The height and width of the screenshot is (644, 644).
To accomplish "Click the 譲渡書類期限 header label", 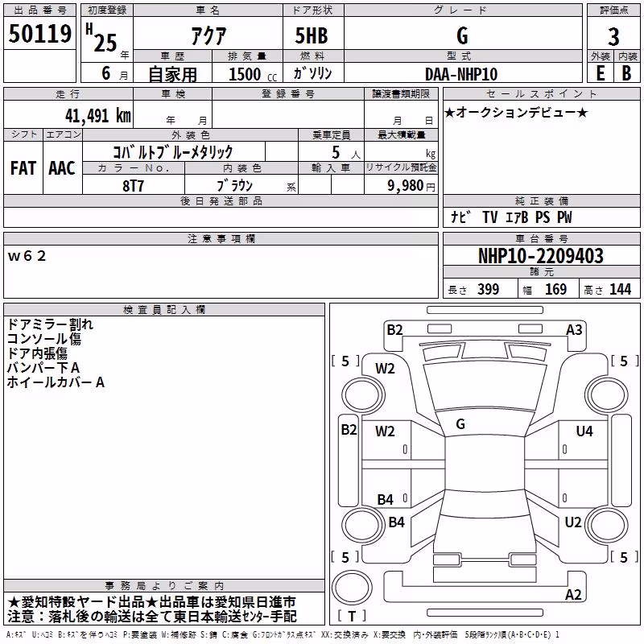I will (401, 93).
